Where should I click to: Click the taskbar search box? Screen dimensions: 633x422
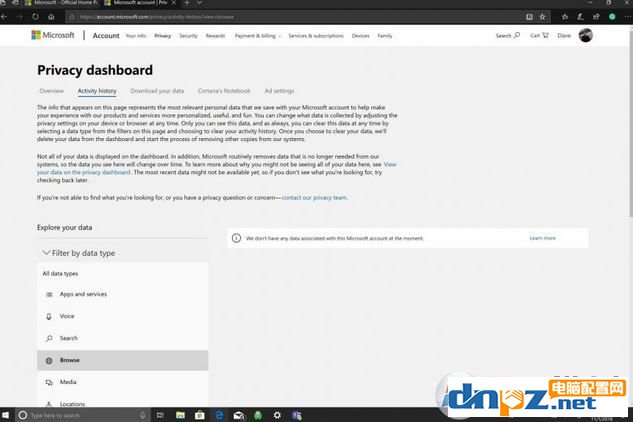click(83, 415)
